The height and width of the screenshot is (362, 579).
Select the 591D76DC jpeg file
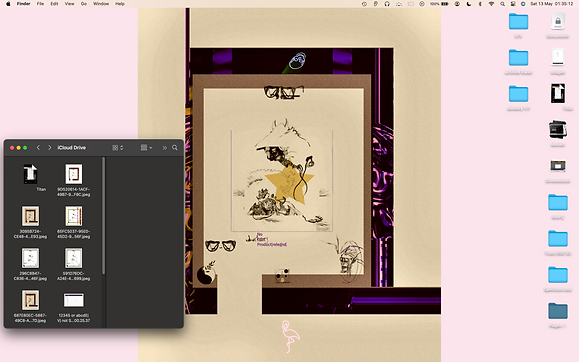(73, 258)
